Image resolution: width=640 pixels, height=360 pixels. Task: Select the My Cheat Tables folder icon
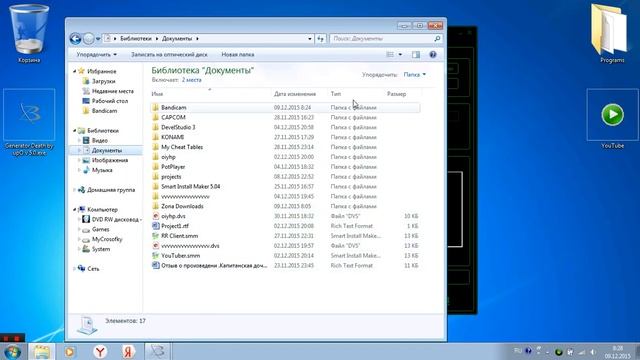pyautogui.click(x=155, y=147)
